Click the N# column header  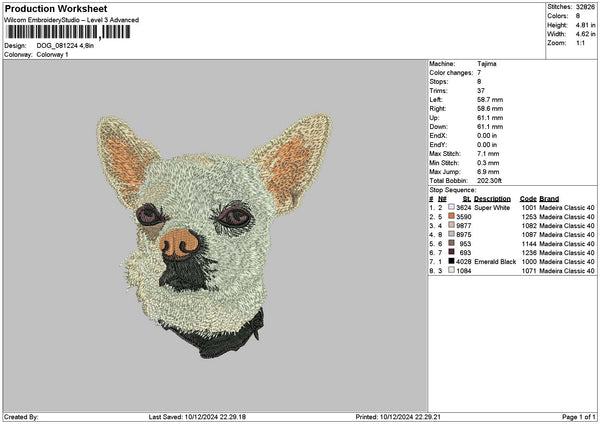[441, 198]
